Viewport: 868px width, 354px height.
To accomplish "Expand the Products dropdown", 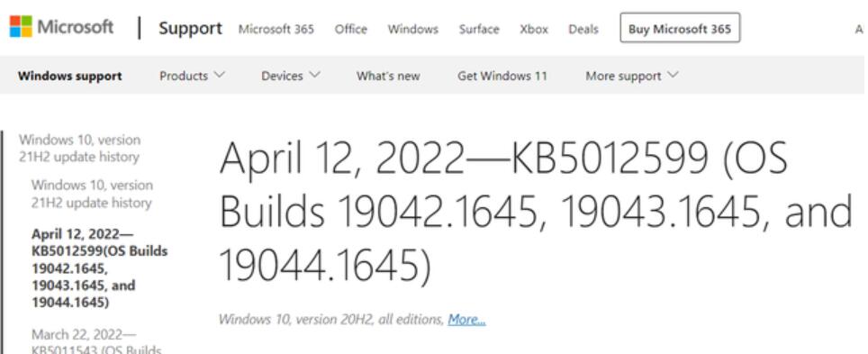I will (192, 76).
